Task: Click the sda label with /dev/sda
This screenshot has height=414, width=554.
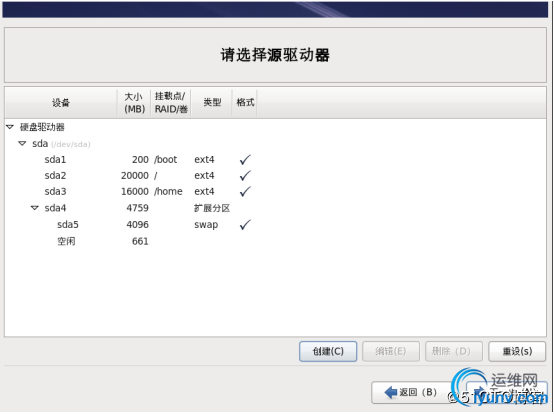Action: pyautogui.click(x=61, y=144)
